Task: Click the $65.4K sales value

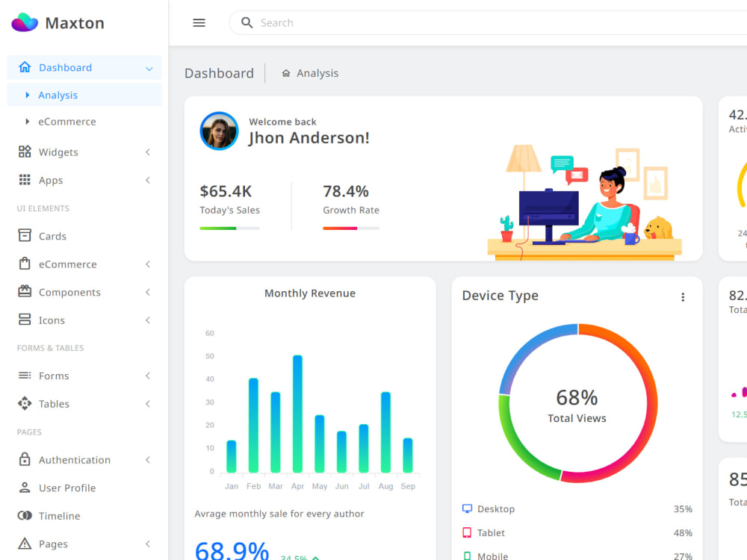Action: pos(226,191)
